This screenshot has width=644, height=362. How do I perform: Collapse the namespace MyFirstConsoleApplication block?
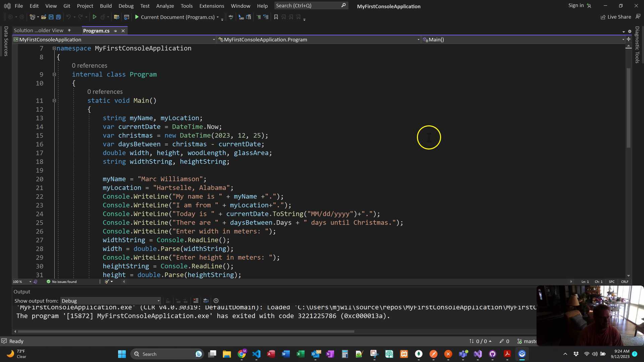pyautogui.click(x=54, y=48)
